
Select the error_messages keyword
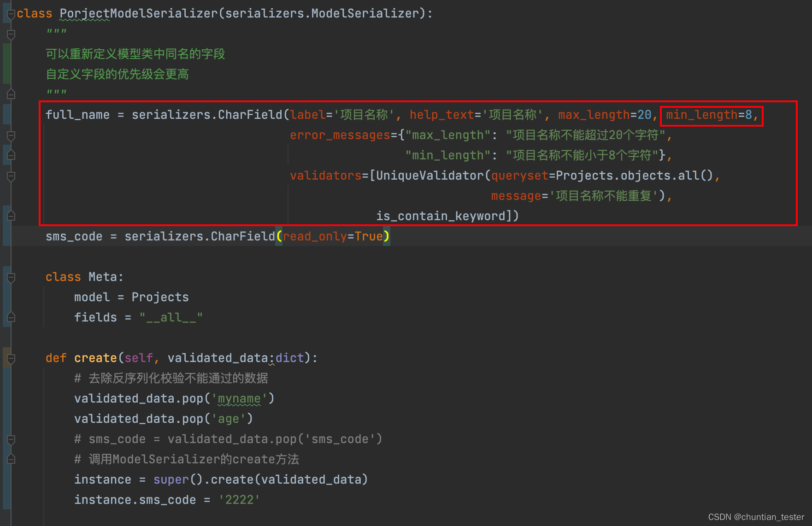[x=340, y=135]
